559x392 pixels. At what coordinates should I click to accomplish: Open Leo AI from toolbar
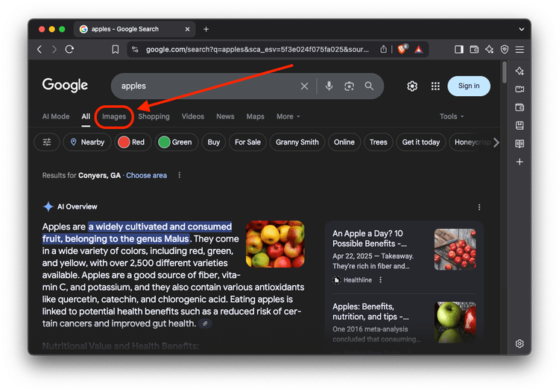pyautogui.click(x=489, y=49)
